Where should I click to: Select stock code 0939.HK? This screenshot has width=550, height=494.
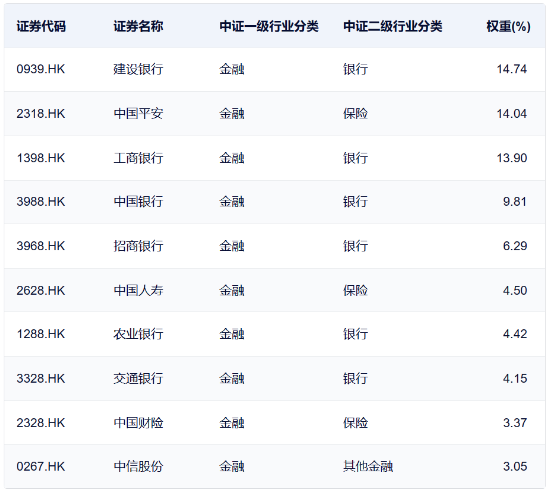click(x=41, y=69)
